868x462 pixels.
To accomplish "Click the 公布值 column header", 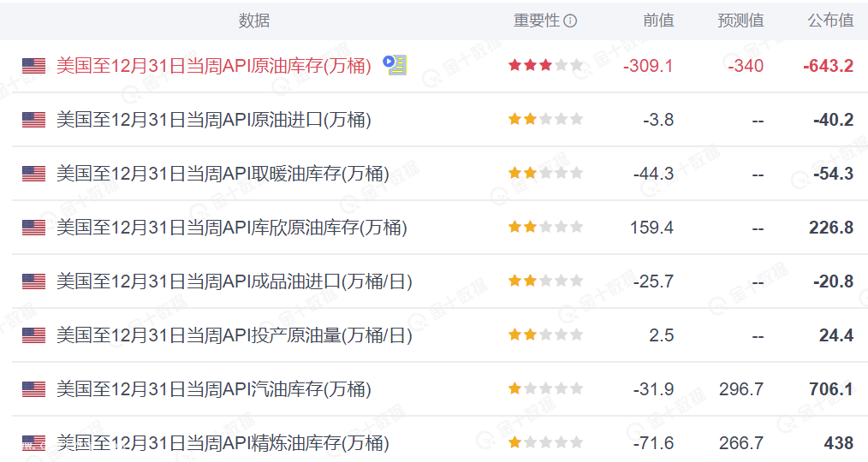I will [830, 21].
